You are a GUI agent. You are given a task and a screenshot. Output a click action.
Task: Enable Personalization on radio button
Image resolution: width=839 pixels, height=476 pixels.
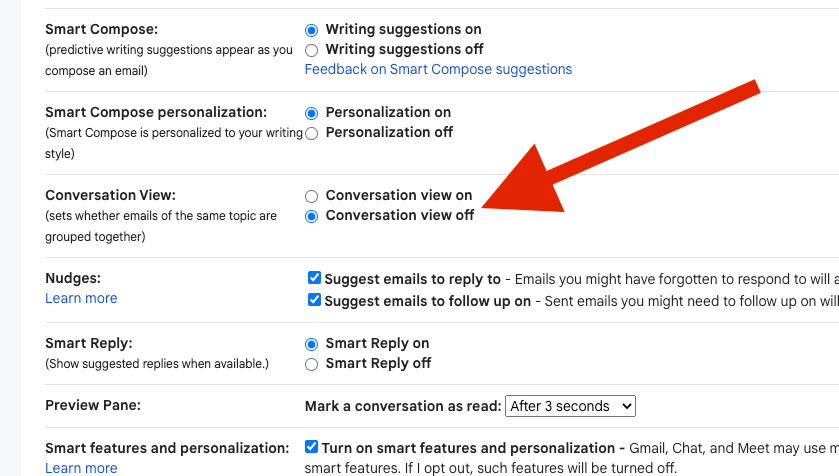point(312,113)
